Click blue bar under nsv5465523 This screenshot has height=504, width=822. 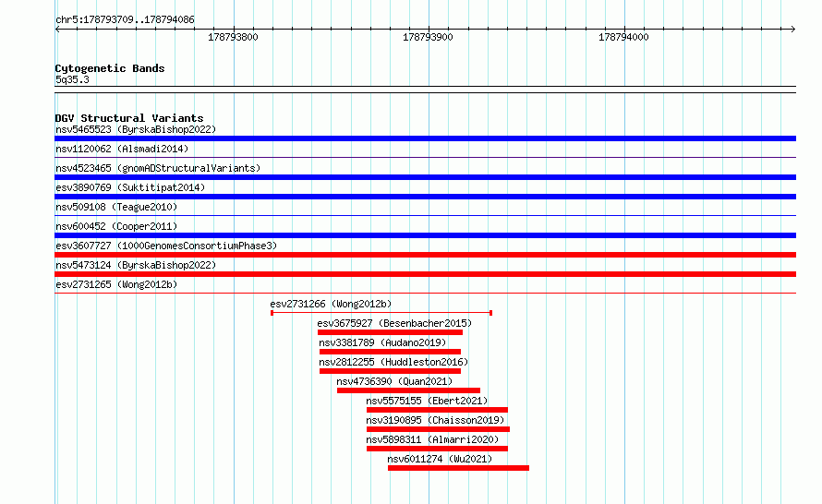(x=425, y=138)
